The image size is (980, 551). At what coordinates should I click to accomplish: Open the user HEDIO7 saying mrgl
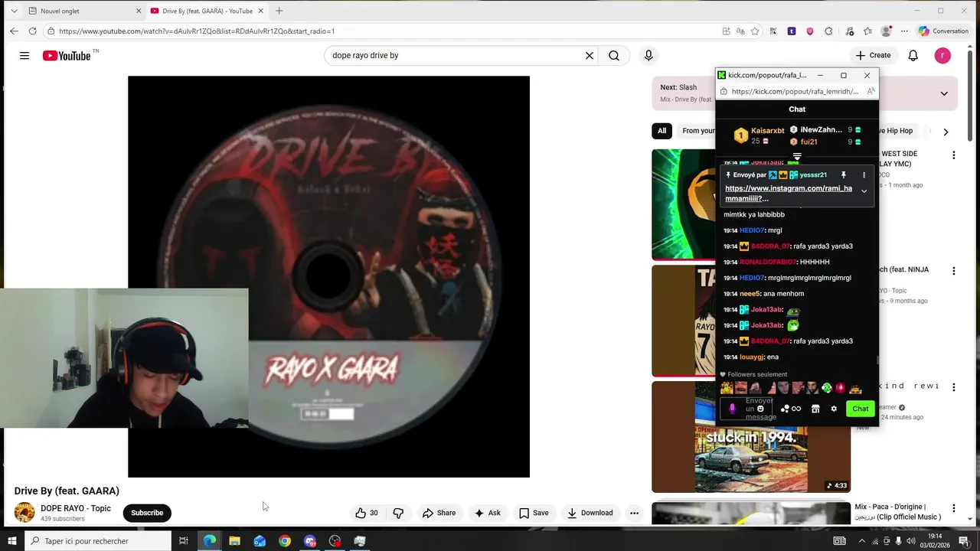[x=751, y=230]
